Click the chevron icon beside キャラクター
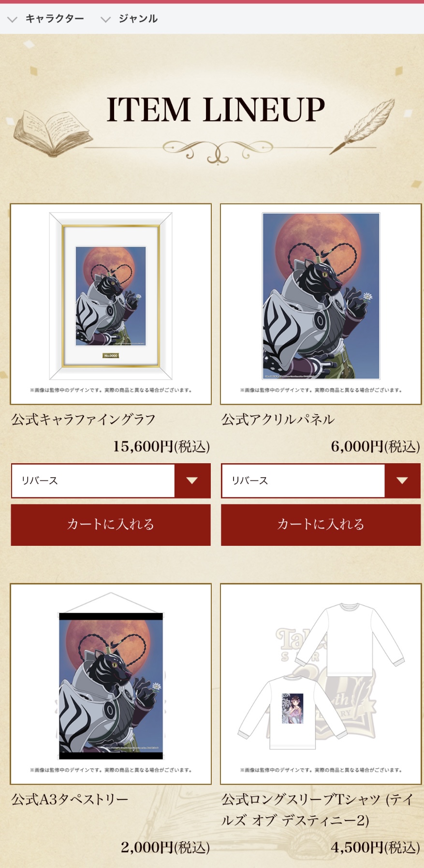Image resolution: width=424 pixels, height=868 pixels. pos(13,19)
